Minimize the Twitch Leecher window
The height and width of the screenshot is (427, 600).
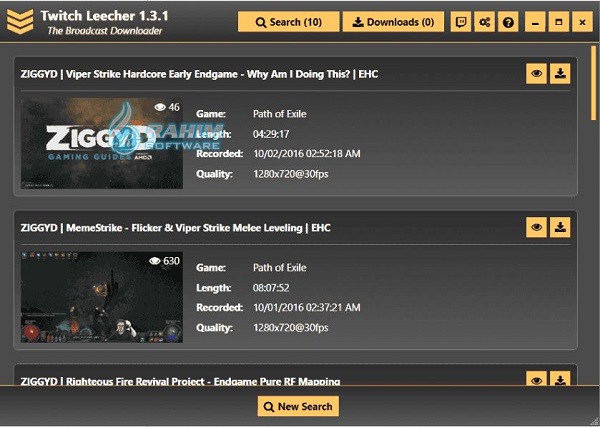pos(535,22)
